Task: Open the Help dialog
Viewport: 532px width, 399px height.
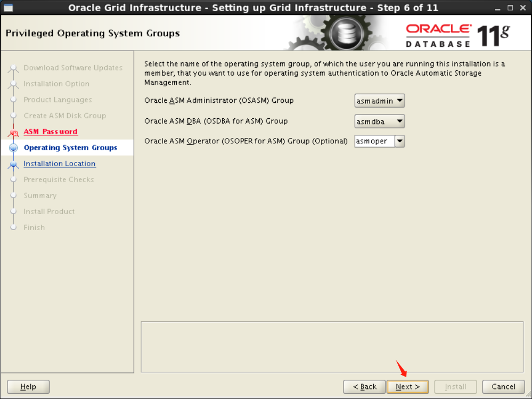Action: tap(28, 386)
